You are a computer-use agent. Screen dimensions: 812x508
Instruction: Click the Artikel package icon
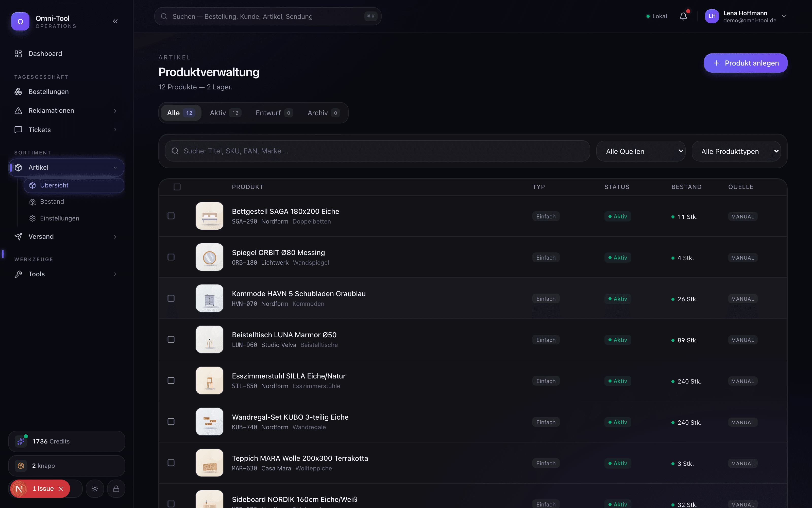point(18,167)
